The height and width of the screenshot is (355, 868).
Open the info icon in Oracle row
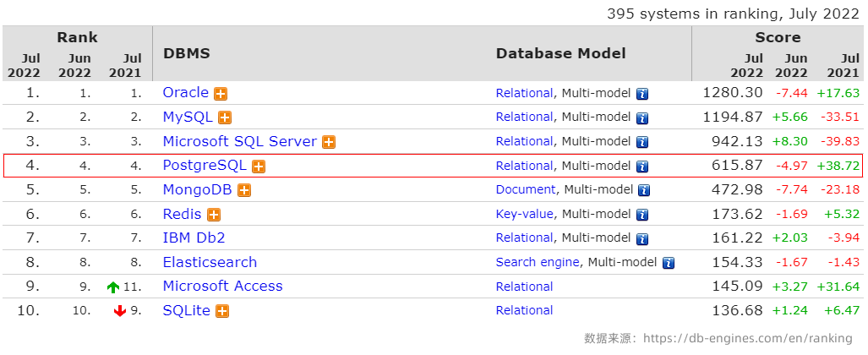(642, 94)
